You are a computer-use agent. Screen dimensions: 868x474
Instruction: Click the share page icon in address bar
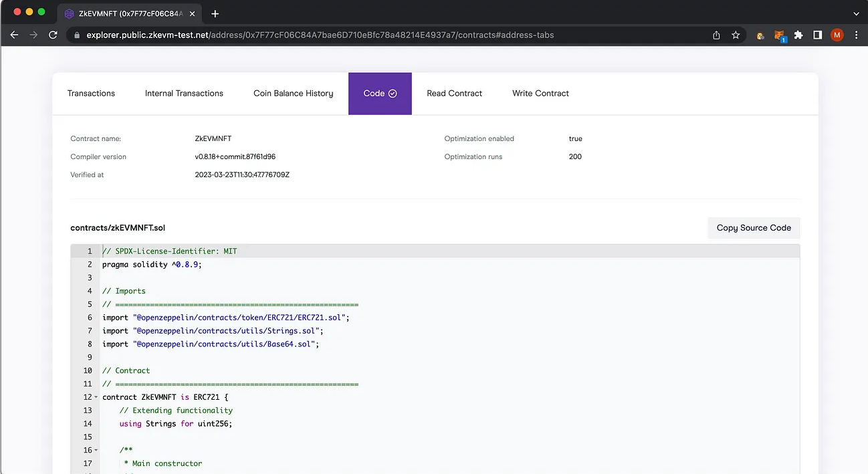point(716,35)
